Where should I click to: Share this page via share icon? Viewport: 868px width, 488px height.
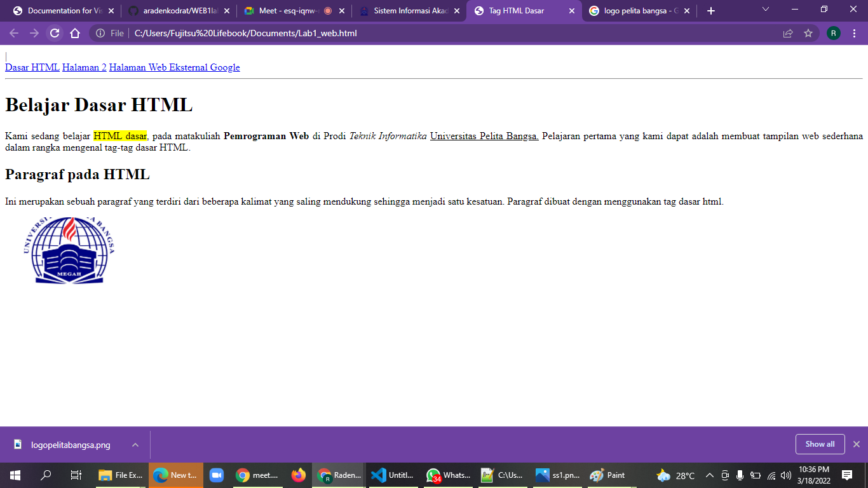click(788, 33)
